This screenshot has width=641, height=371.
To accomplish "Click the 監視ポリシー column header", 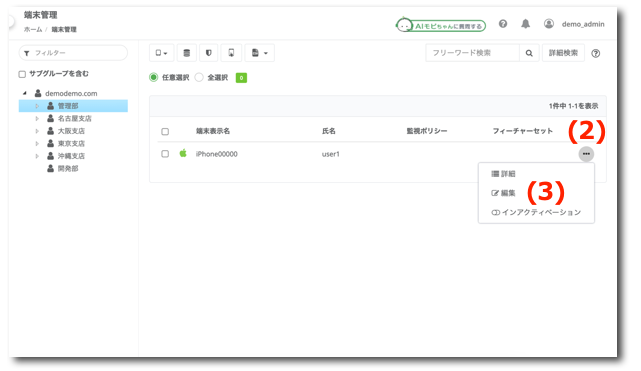I will pyautogui.click(x=427, y=131).
